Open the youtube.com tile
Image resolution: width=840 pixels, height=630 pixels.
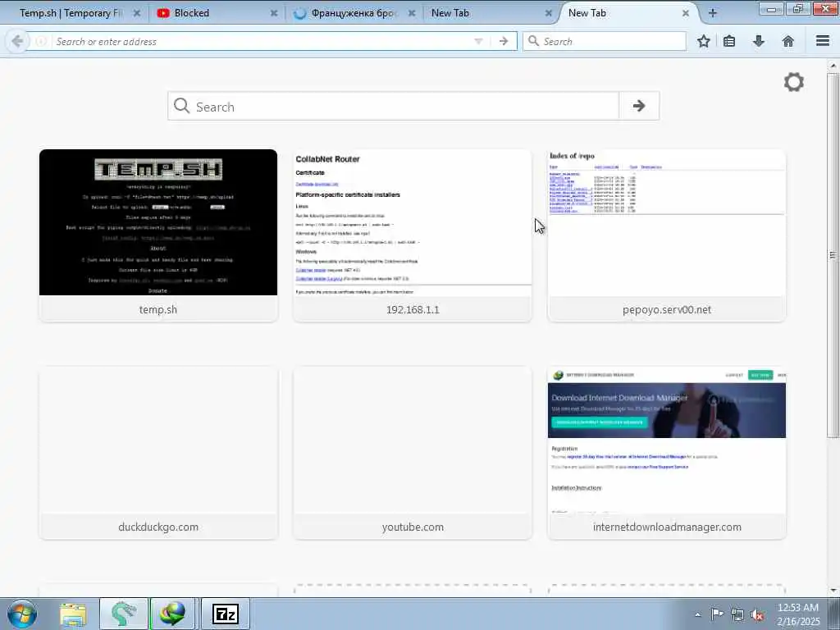413,453
